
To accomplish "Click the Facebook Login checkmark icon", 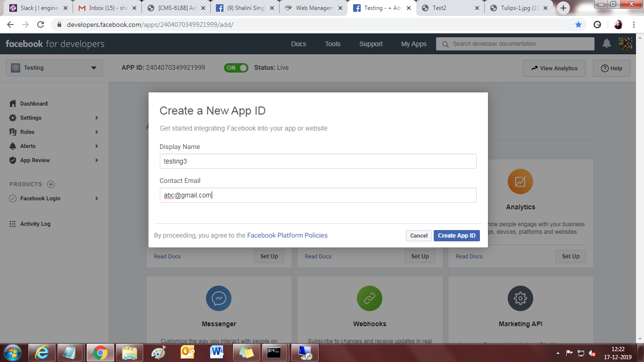I will pyautogui.click(x=13, y=198).
